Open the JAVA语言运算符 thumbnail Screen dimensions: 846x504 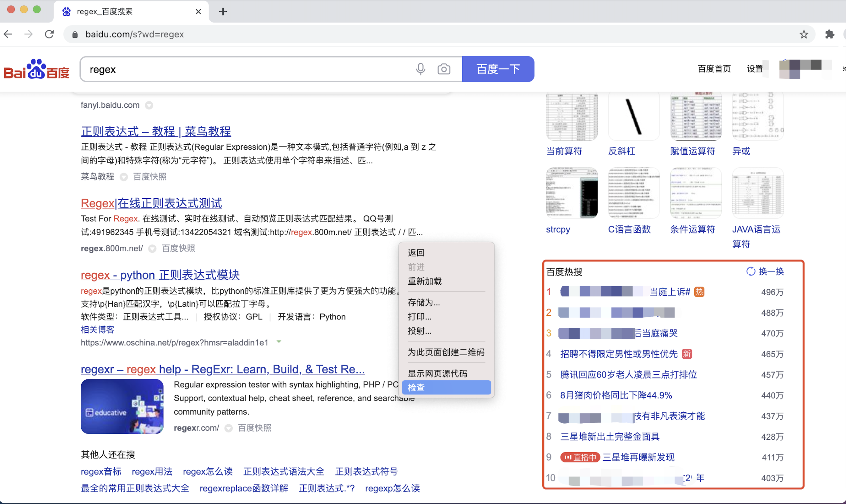tap(758, 193)
